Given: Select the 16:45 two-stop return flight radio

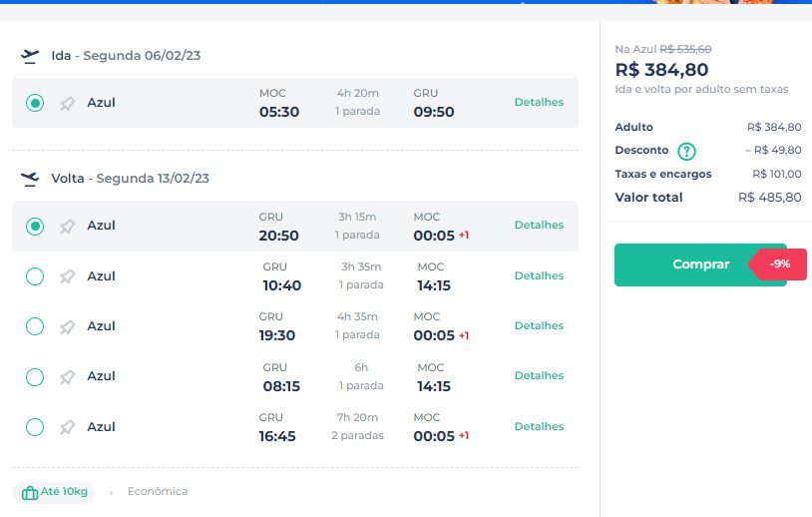Looking at the screenshot, I should [35, 427].
